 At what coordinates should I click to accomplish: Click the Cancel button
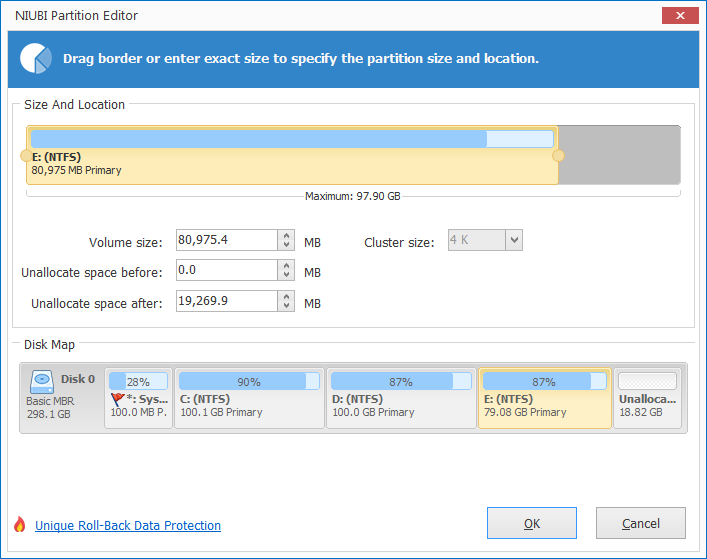tap(641, 523)
